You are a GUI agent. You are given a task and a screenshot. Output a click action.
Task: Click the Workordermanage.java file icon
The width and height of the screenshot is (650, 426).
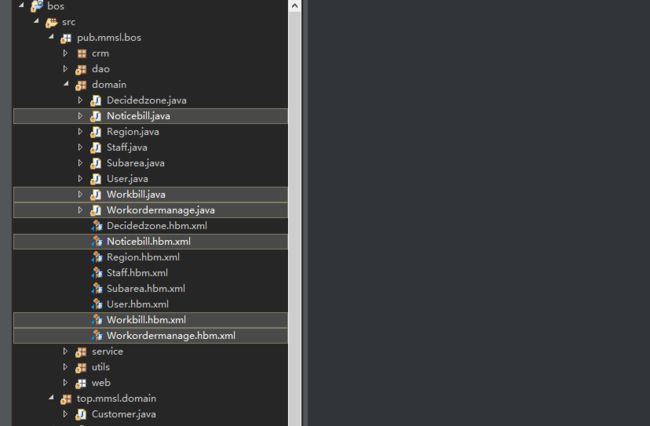click(x=96, y=211)
